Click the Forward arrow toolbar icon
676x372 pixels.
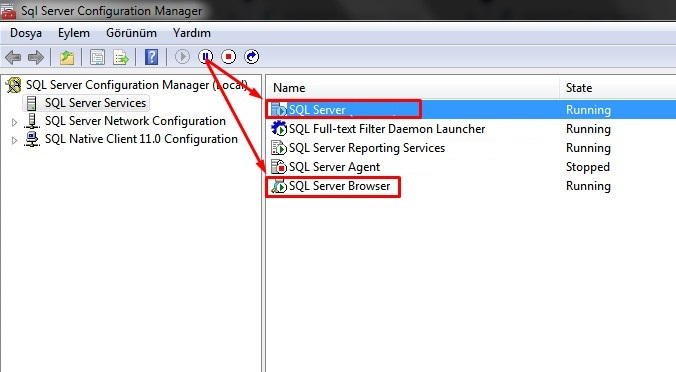[36, 57]
